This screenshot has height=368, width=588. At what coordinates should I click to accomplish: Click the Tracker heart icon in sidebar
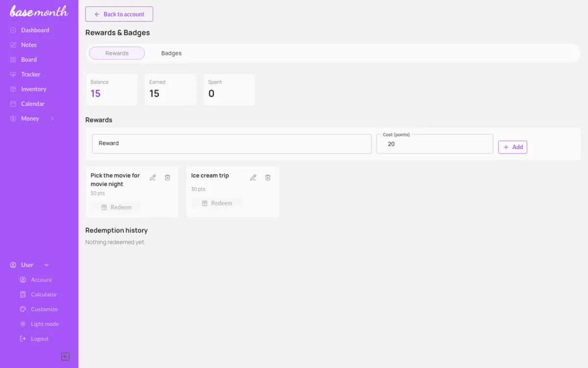click(13, 74)
